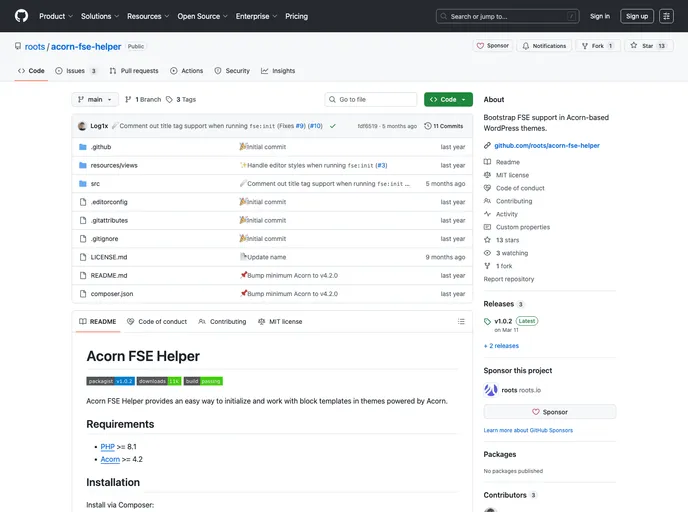Click the .editorconfig file icon

click(82, 202)
